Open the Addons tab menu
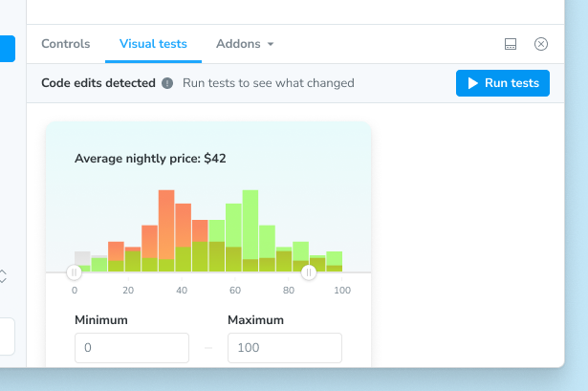 pos(238,44)
